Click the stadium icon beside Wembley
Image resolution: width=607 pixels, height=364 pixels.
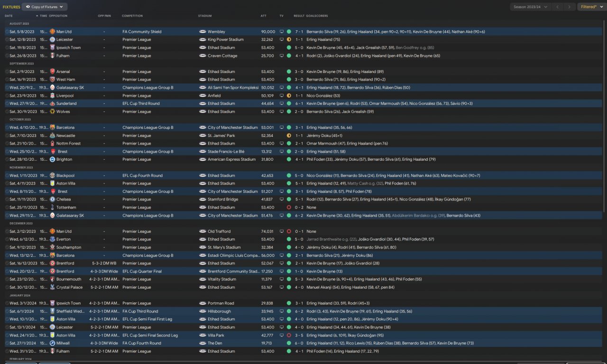point(202,32)
